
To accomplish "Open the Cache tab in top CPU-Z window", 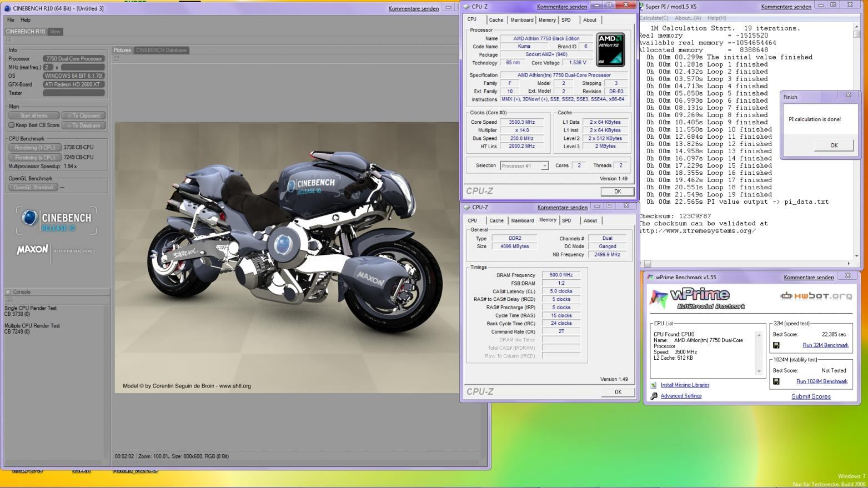I will coord(496,20).
